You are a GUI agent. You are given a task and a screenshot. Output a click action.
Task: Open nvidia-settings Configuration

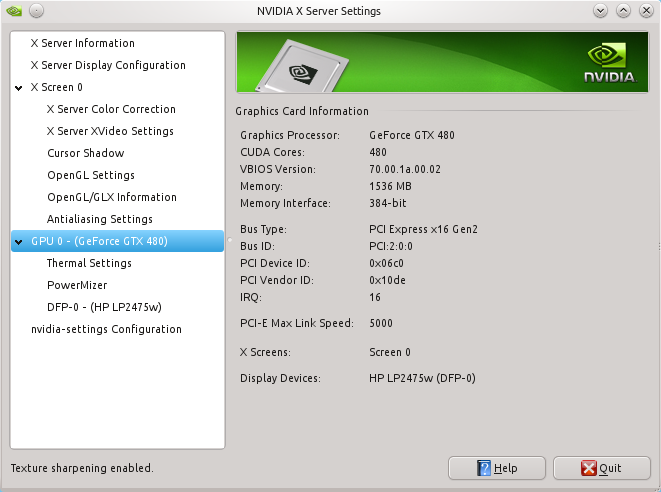pos(106,329)
